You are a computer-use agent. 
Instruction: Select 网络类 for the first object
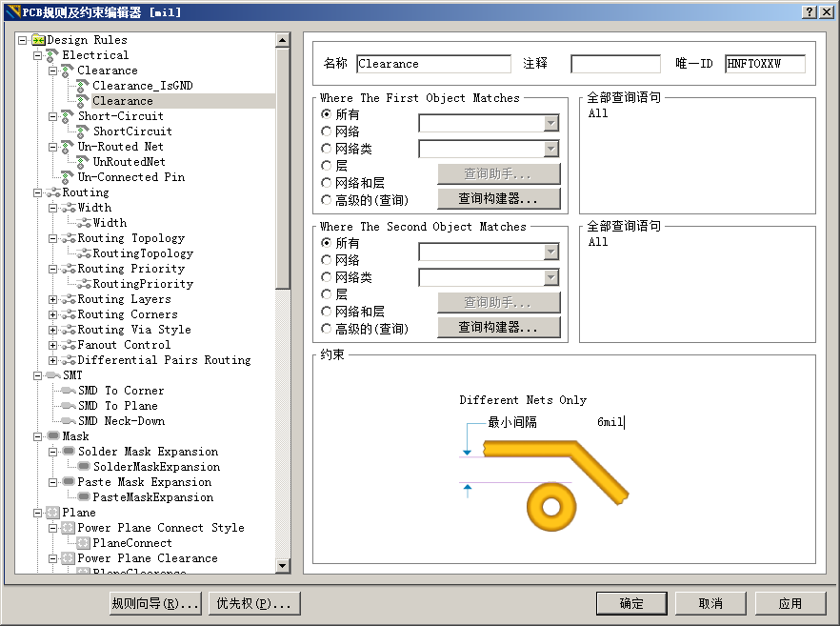326,149
